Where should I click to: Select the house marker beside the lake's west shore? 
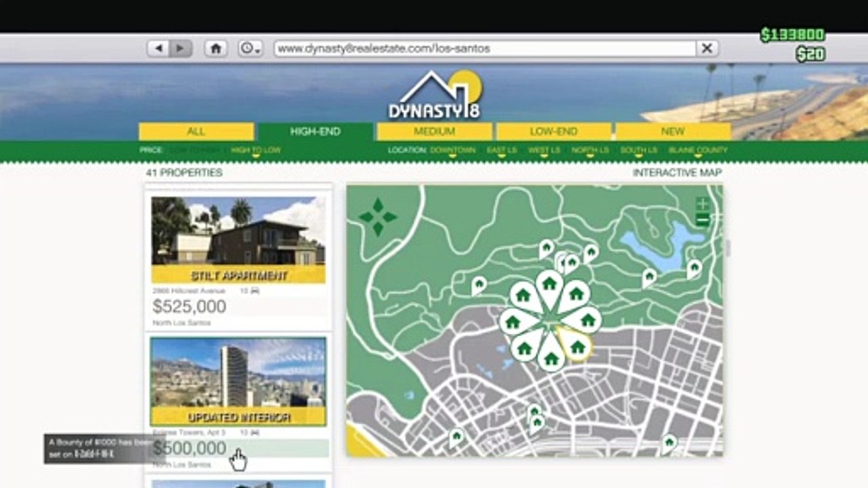(x=650, y=278)
